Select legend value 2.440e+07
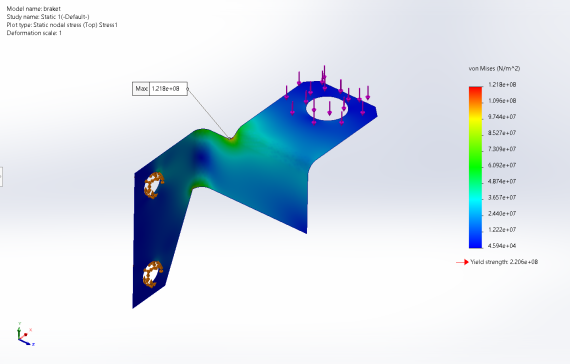Image resolution: width=570 pixels, height=364 pixels. (x=502, y=213)
